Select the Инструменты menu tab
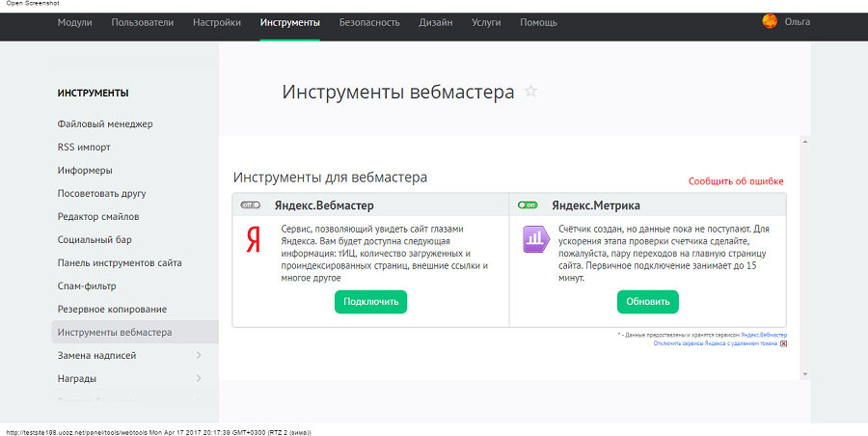 point(289,23)
